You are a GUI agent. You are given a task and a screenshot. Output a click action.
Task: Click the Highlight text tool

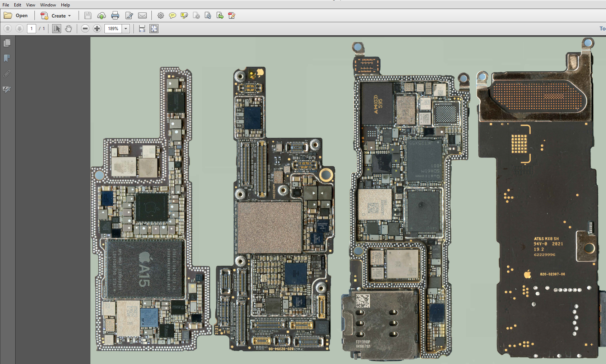[184, 15]
